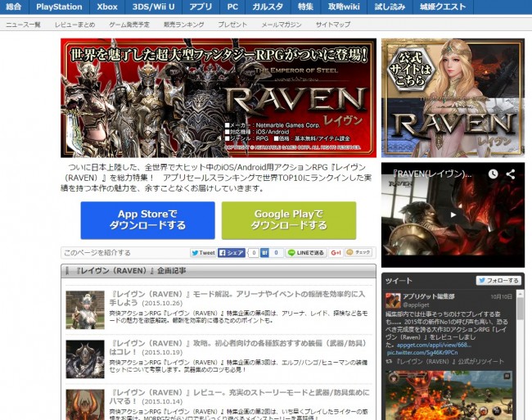This screenshot has height=420, width=532.
Task: Open the 特集 tab
Action: [x=305, y=7]
